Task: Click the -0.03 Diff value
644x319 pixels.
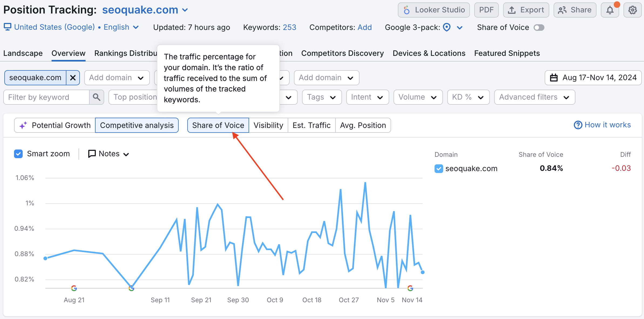Action: click(621, 168)
